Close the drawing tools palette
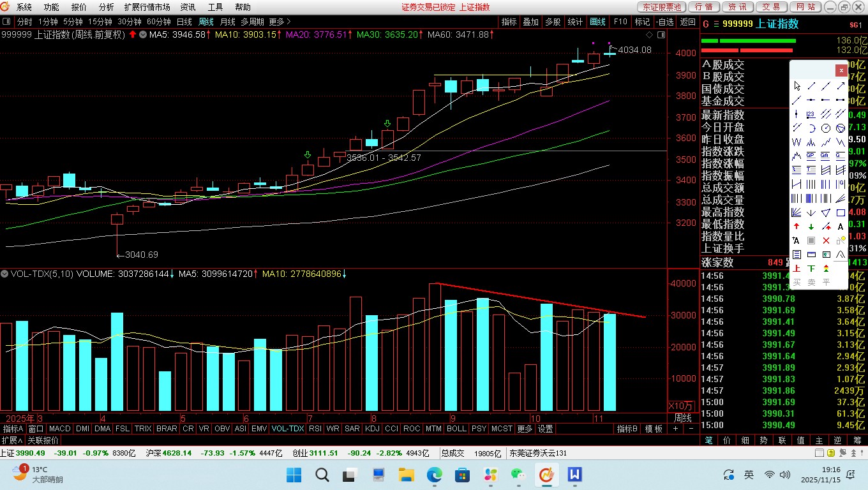 (x=841, y=70)
